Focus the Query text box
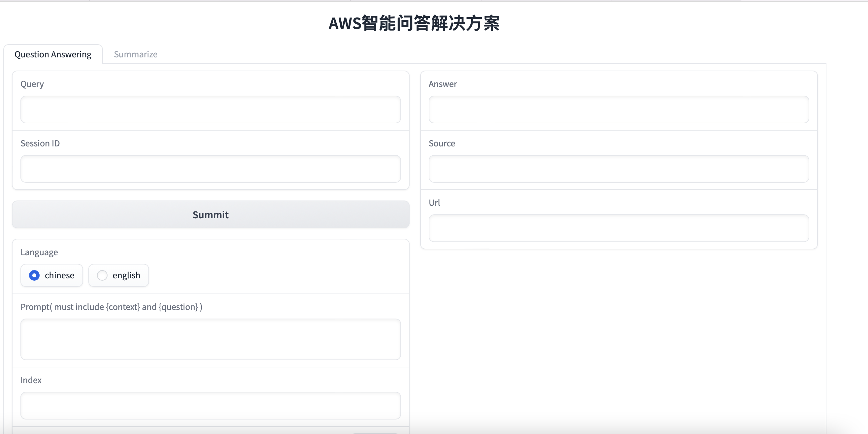868x434 pixels. click(211, 109)
